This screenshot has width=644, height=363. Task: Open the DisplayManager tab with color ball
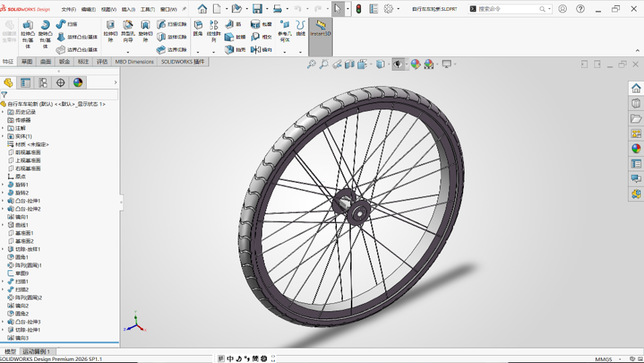pos(77,82)
